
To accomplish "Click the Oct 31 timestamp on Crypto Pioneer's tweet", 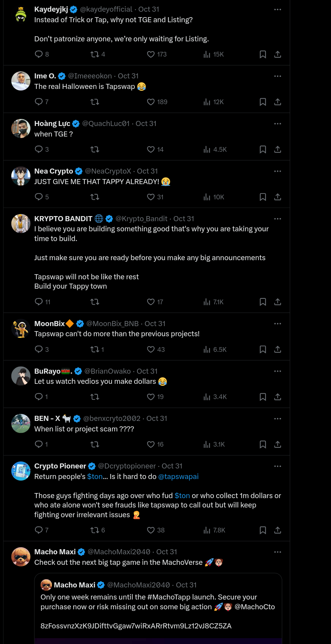I will pos(172,466).
